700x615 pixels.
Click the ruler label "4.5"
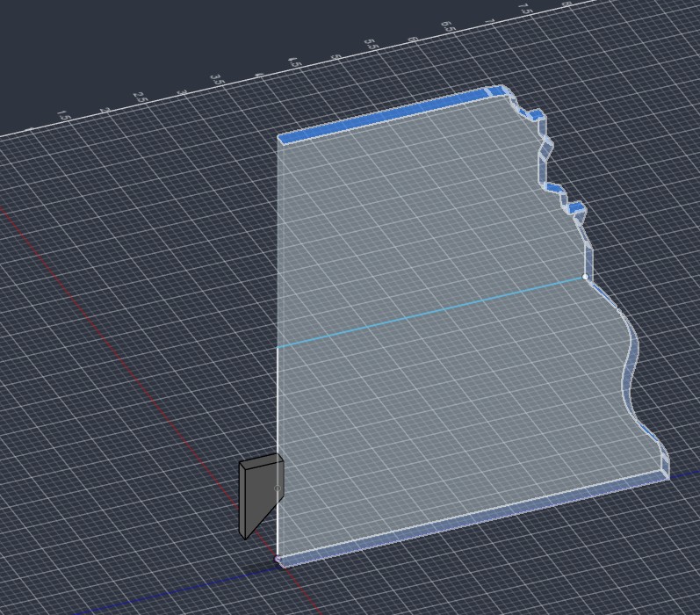[295, 61]
